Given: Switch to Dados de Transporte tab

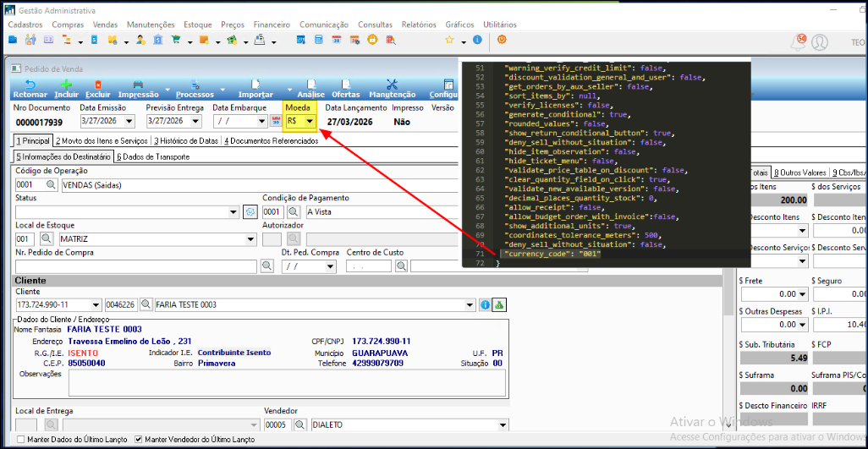Looking at the screenshot, I should [x=153, y=156].
